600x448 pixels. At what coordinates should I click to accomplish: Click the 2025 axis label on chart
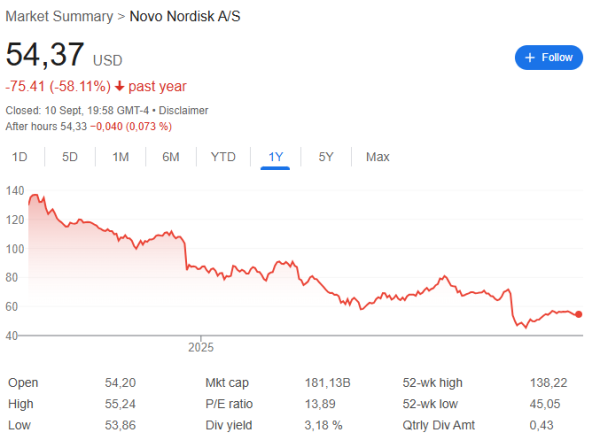(x=201, y=347)
